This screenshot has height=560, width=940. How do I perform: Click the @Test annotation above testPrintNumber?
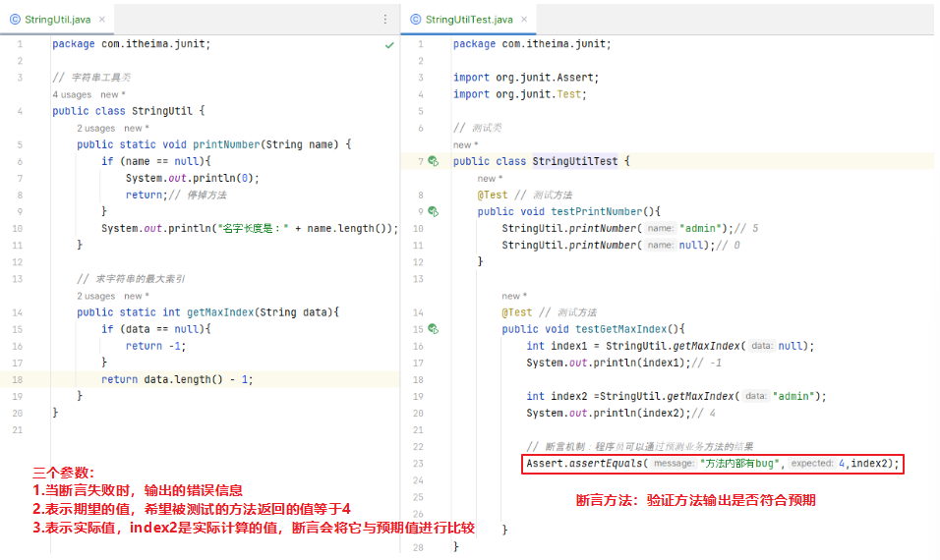(493, 195)
